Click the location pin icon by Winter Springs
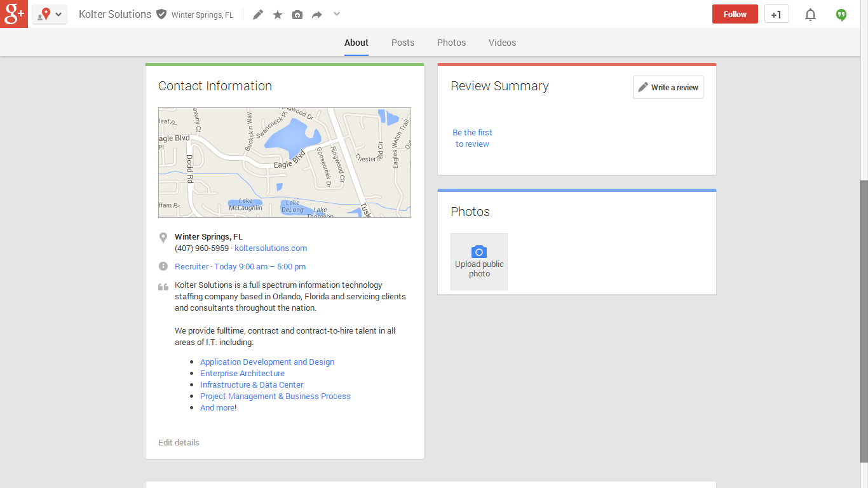Image resolution: width=868 pixels, height=488 pixels. (x=163, y=238)
